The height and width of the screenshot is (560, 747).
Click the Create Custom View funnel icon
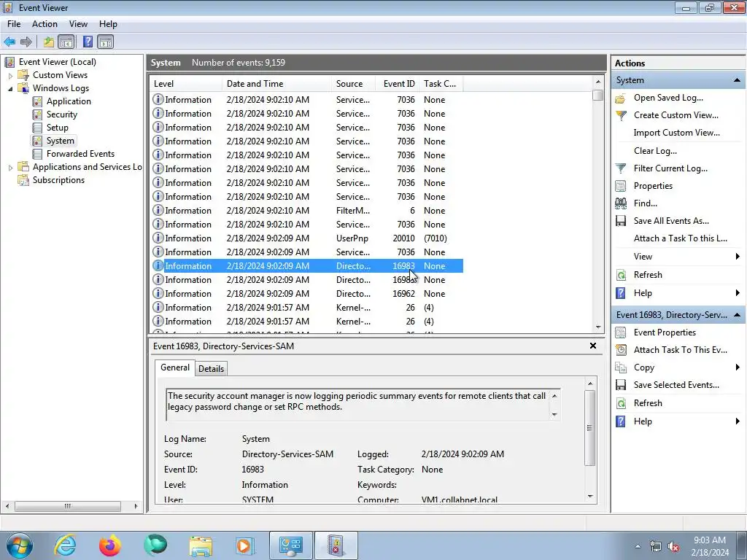[x=621, y=116]
